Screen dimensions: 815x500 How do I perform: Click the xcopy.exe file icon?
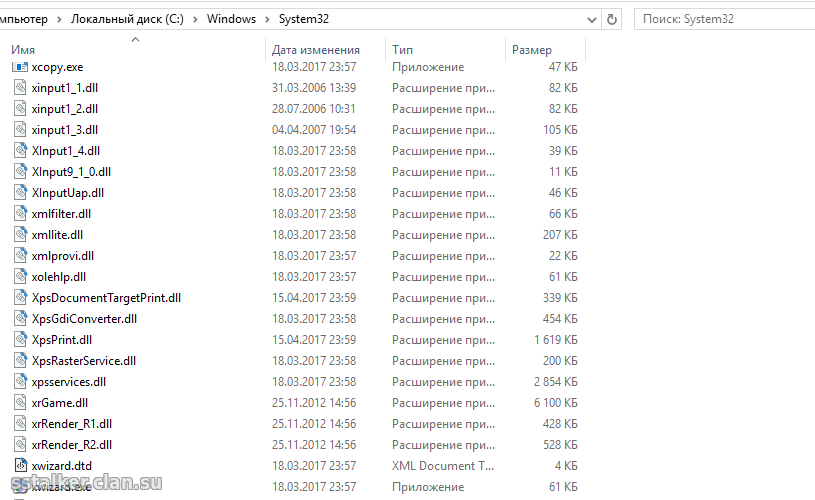click(x=20, y=67)
